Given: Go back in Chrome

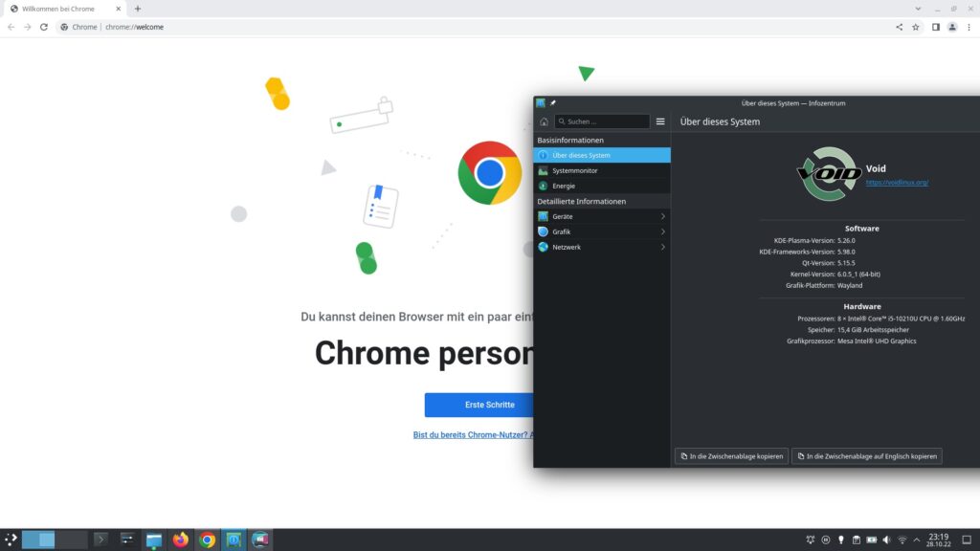Looking at the screenshot, I should pyautogui.click(x=11, y=27).
